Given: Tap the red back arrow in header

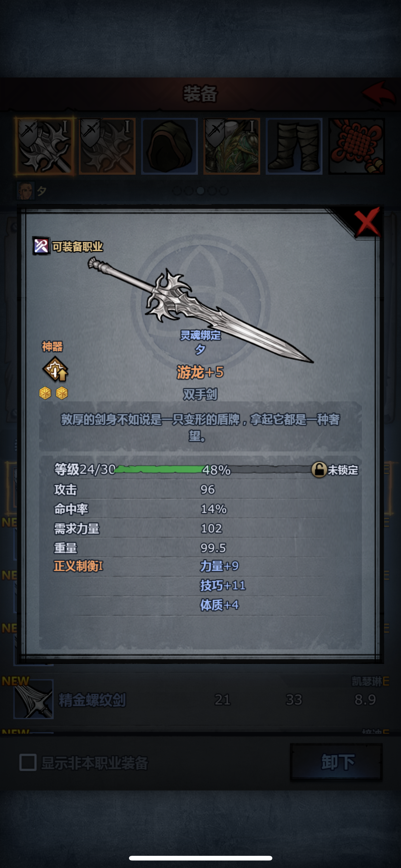Looking at the screenshot, I should pyautogui.click(x=379, y=93).
